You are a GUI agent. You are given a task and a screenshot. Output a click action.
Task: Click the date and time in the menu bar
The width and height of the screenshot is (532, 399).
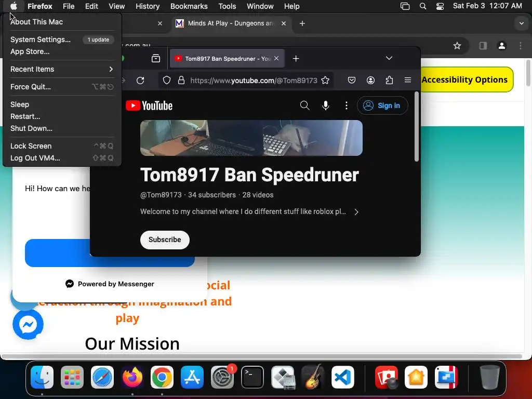(x=487, y=6)
